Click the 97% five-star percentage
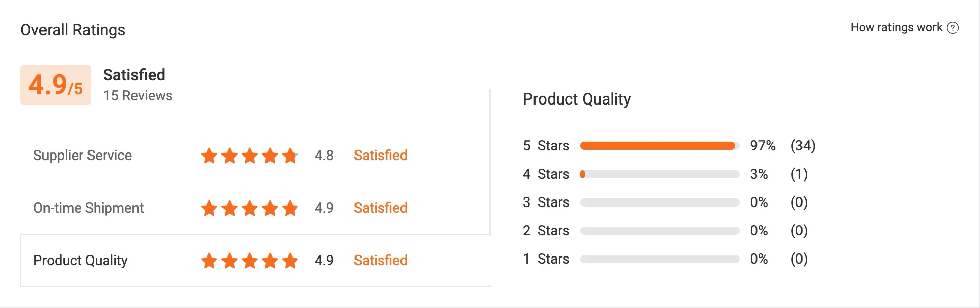The image size is (980, 308). pos(763,146)
